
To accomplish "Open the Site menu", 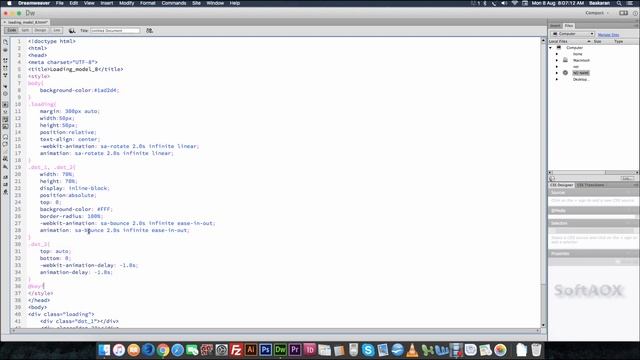I will point(196,3).
